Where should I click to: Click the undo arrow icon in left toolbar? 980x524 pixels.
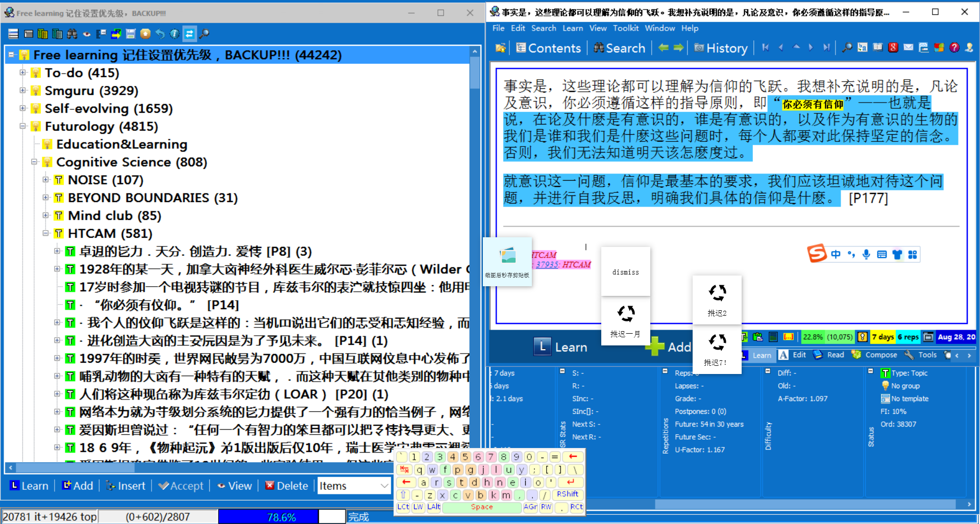point(160,34)
